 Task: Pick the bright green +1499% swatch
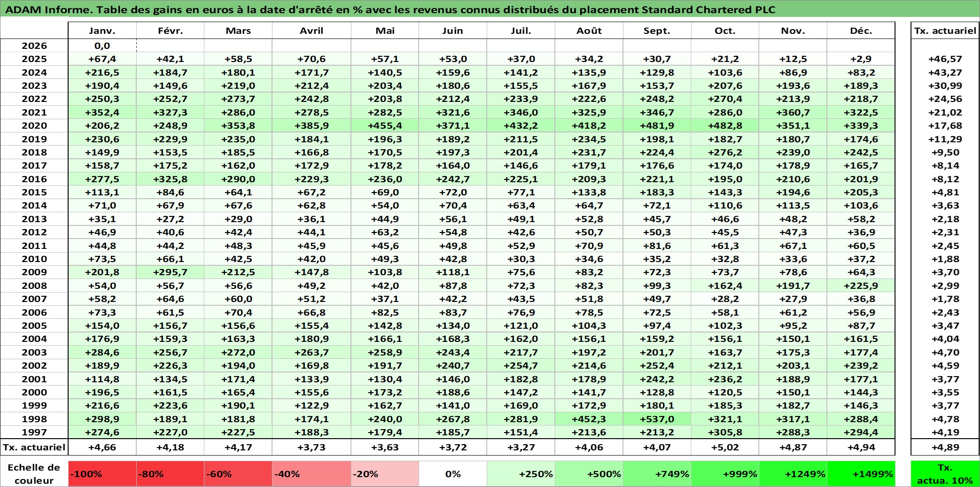[861, 474]
